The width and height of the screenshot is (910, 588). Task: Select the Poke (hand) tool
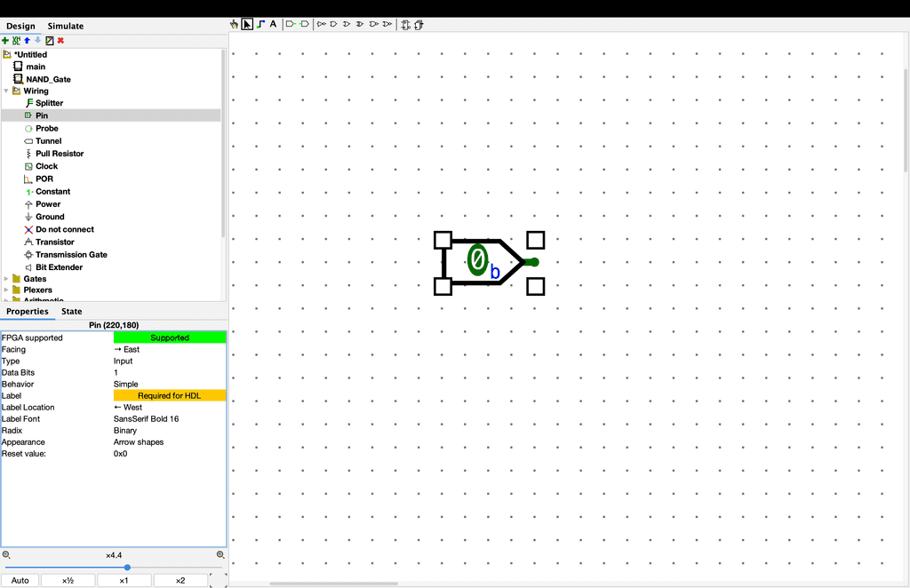coord(235,24)
